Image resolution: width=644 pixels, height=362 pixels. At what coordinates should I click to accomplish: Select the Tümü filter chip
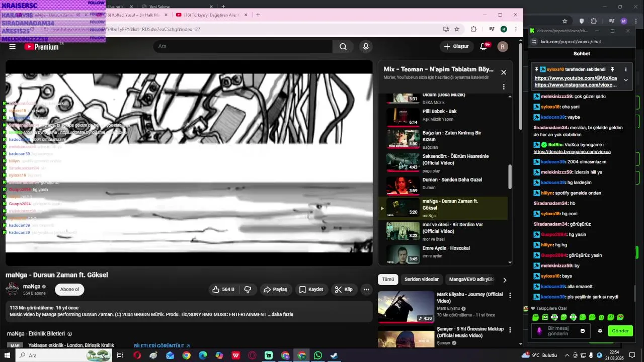click(x=388, y=280)
